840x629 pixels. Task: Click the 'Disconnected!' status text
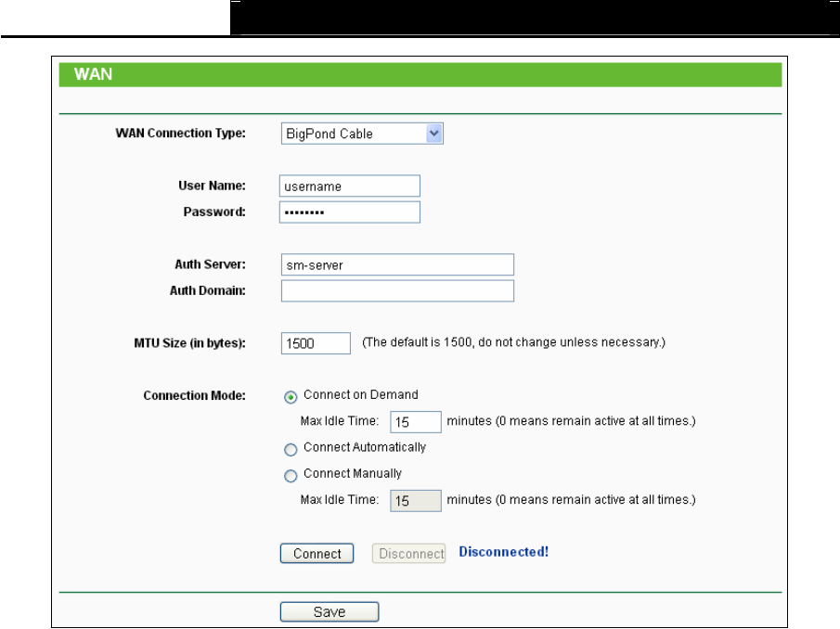click(504, 552)
